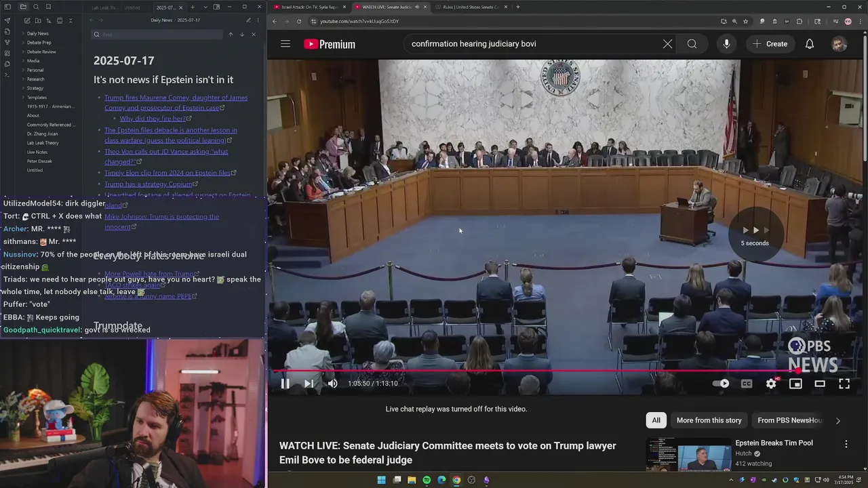Switch to Lab Leak Theory Obsidian tab

pos(105,7)
